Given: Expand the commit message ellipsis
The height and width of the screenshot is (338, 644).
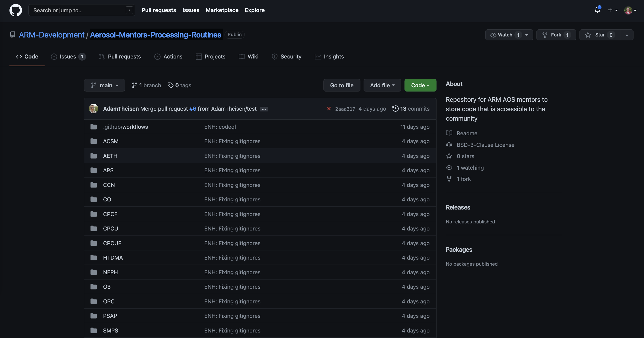Looking at the screenshot, I should (x=264, y=109).
